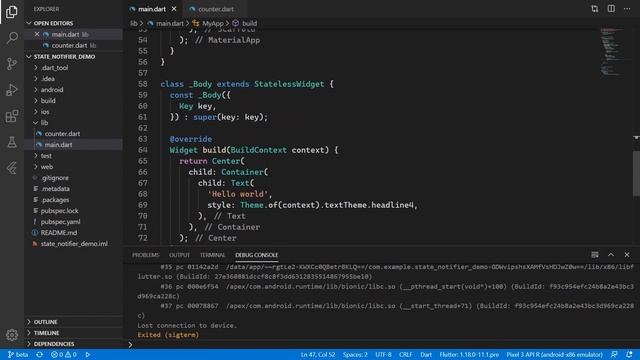Open pubspec.yaml in the file tree
The height and width of the screenshot is (360, 640).
(73, 222)
